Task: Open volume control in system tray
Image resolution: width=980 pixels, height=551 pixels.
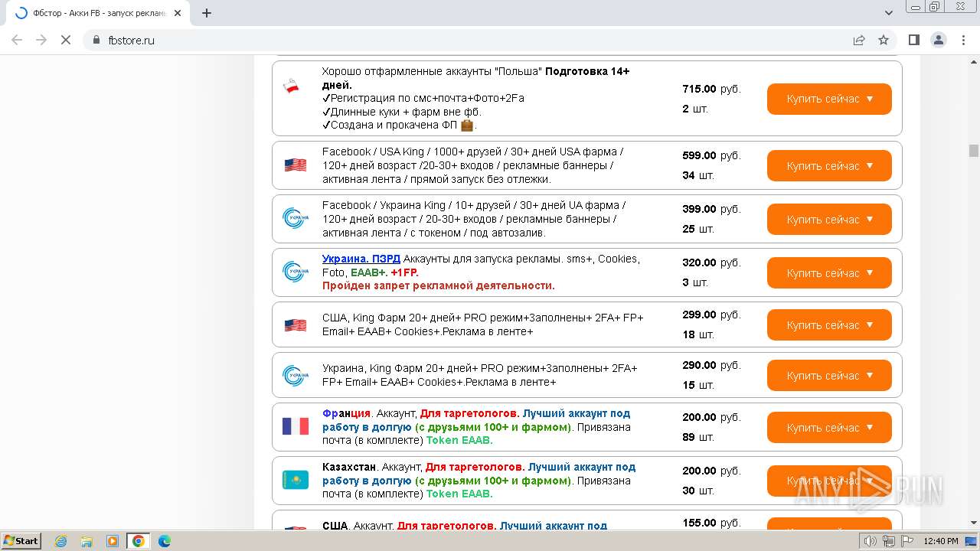Action: (x=871, y=541)
